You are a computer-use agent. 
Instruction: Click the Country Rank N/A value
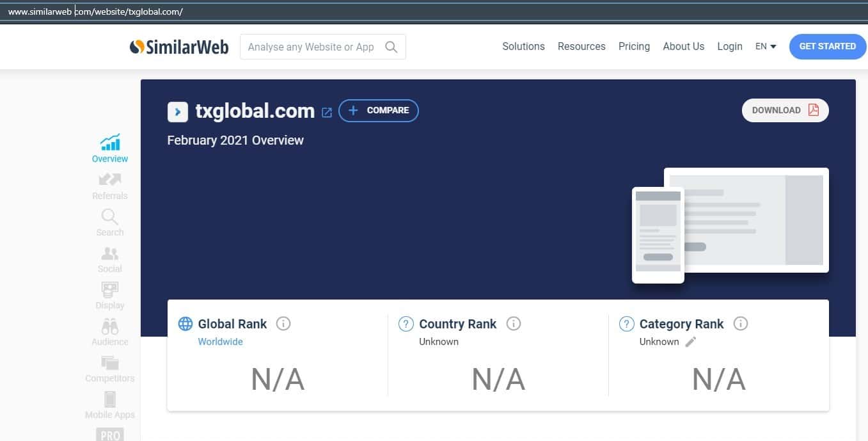498,380
